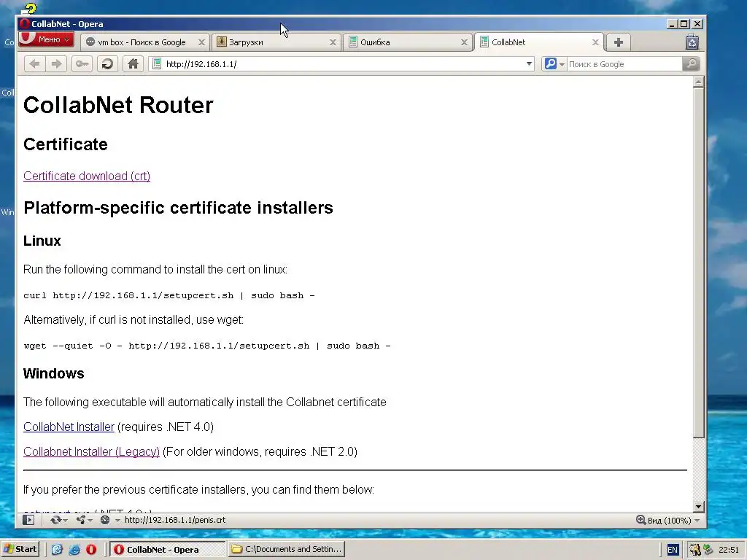The image size is (747, 560).
Task: Open the Вид (100%) zoom dropdown
Action: point(674,521)
